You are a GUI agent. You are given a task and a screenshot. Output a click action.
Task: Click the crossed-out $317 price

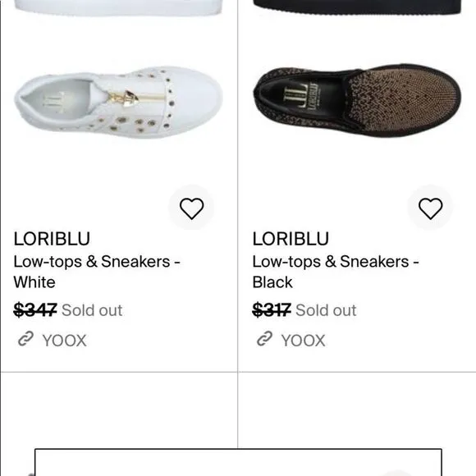(272, 310)
